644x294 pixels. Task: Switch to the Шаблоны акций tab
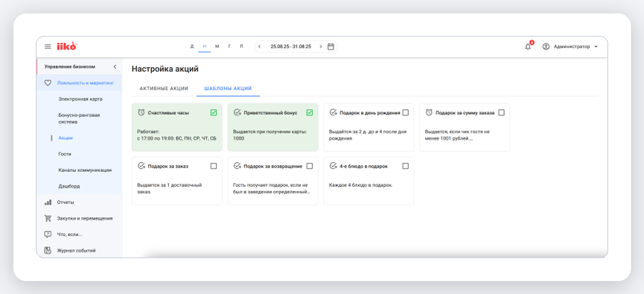(x=228, y=89)
